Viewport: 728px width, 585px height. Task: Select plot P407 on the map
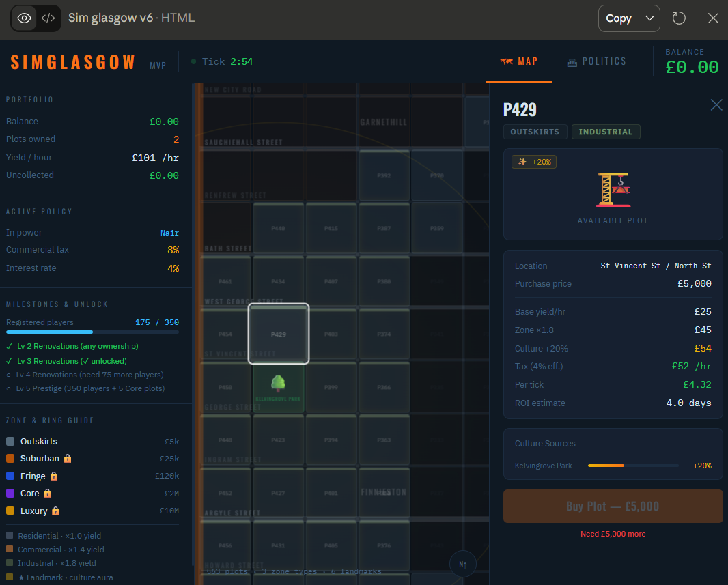click(x=331, y=281)
